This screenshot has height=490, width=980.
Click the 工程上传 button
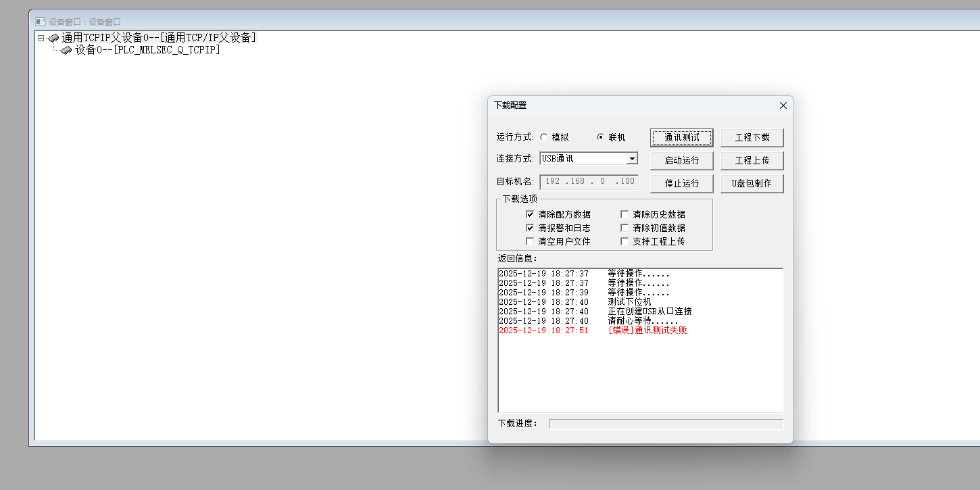coord(752,160)
